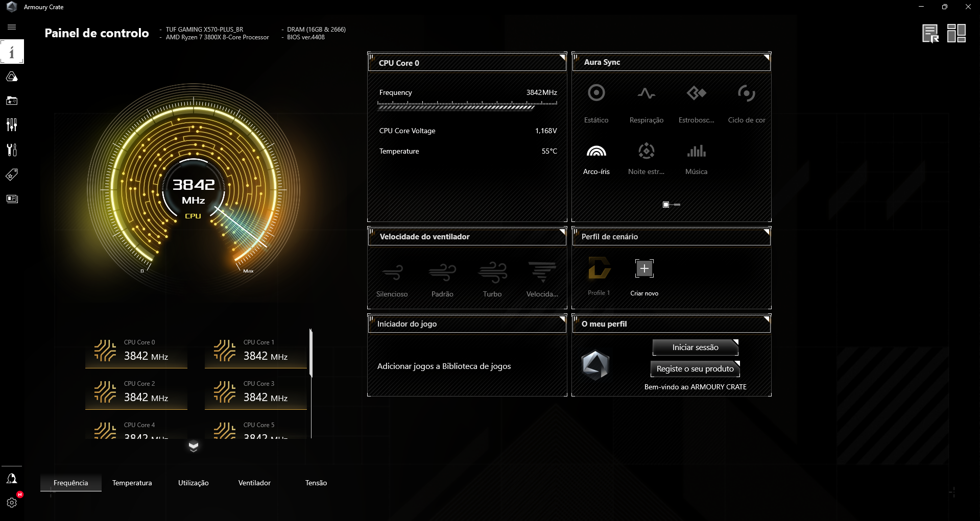Set fan speed to Silencioso
The height and width of the screenshot is (521, 980).
pyautogui.click(x=392, y=280)
